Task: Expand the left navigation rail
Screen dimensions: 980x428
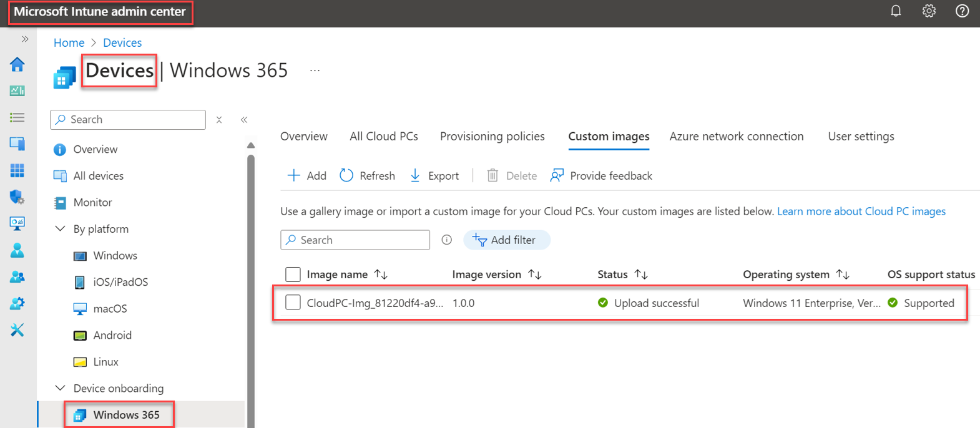Action: click(x=25, y=39)
